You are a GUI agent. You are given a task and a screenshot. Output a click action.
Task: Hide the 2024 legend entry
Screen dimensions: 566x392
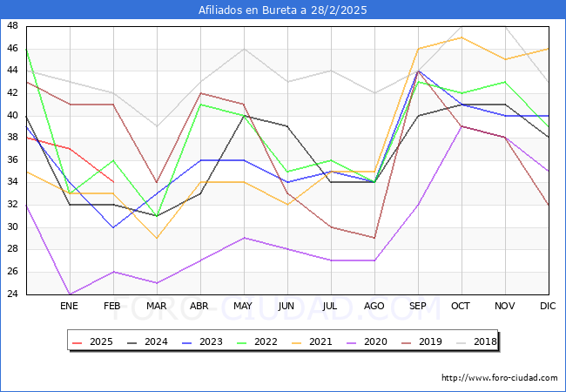click(148, 342)
